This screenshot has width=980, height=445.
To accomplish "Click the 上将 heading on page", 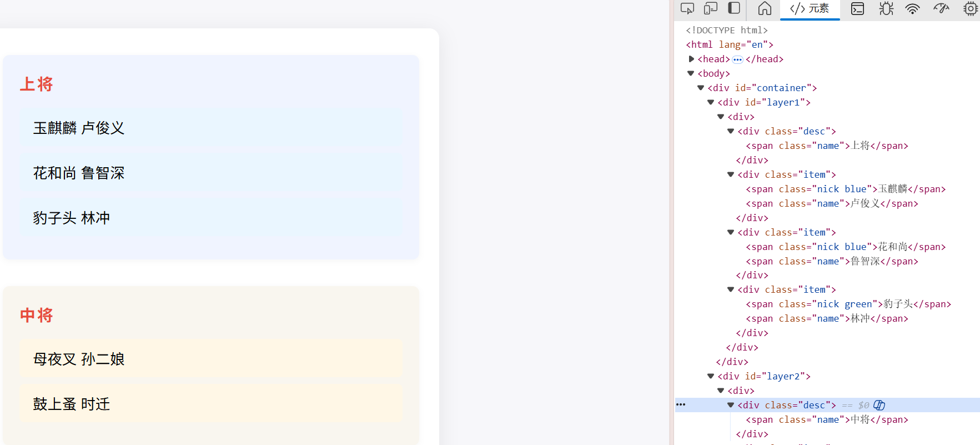I will 36,84.
